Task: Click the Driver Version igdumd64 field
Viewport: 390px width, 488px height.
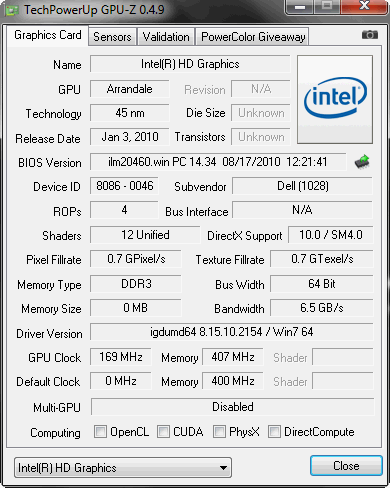Action: [232, 332]
